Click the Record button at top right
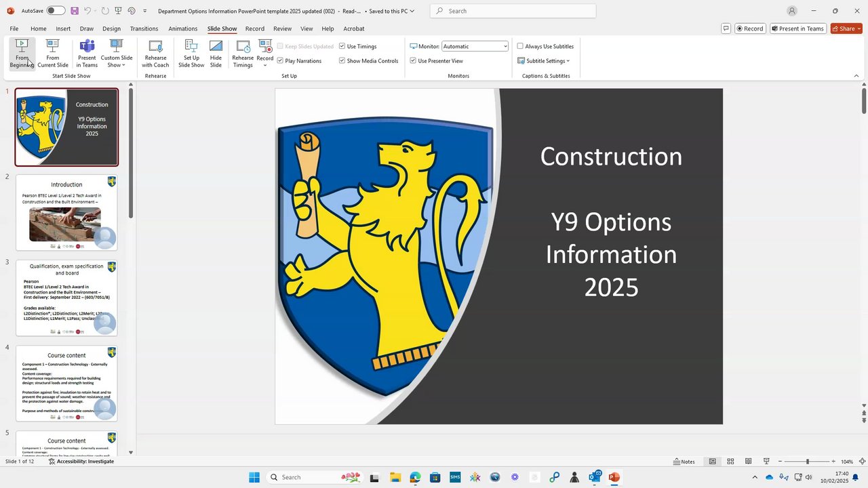This screenshot has width=868, height=488. 749,28
